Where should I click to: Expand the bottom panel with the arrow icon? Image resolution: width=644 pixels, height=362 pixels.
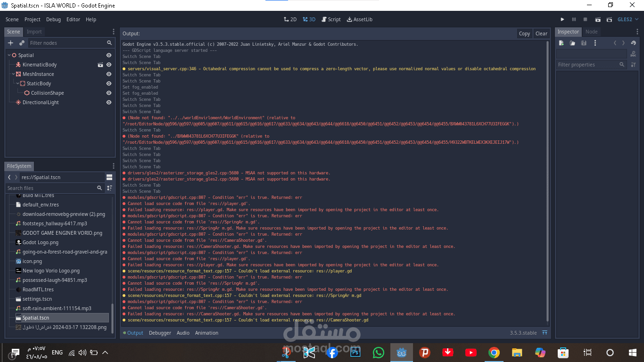[x=545, y=333]
